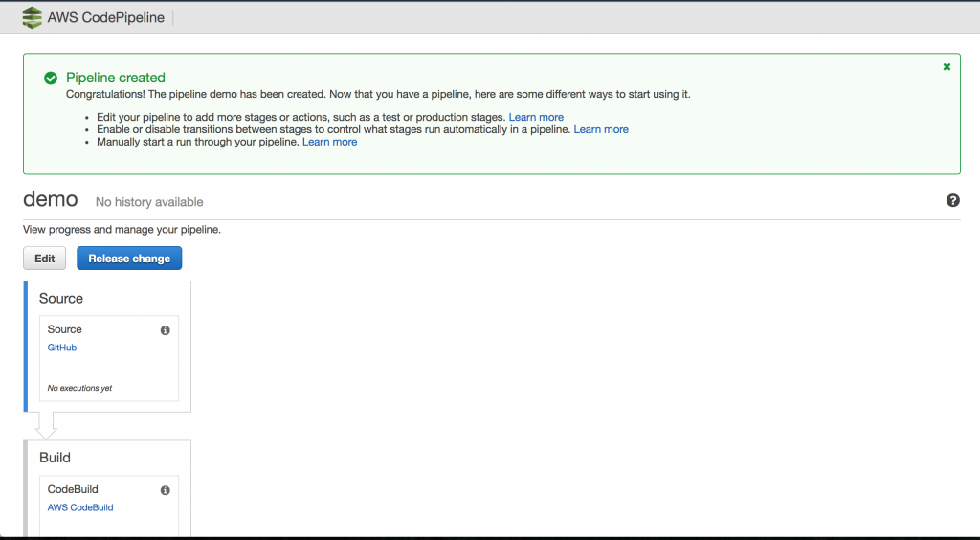Show info for the CodeBuild action

[165, 490]
